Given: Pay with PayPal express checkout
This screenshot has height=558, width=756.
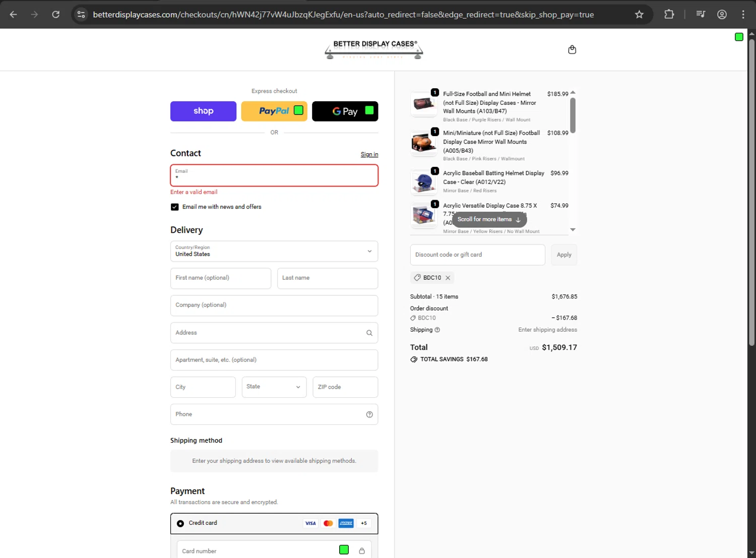Looking at the screenshot, I should 274,111.
